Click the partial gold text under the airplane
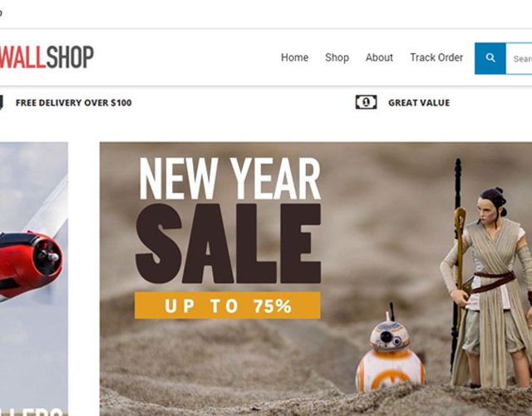532x416 pixels. [34, 412]
